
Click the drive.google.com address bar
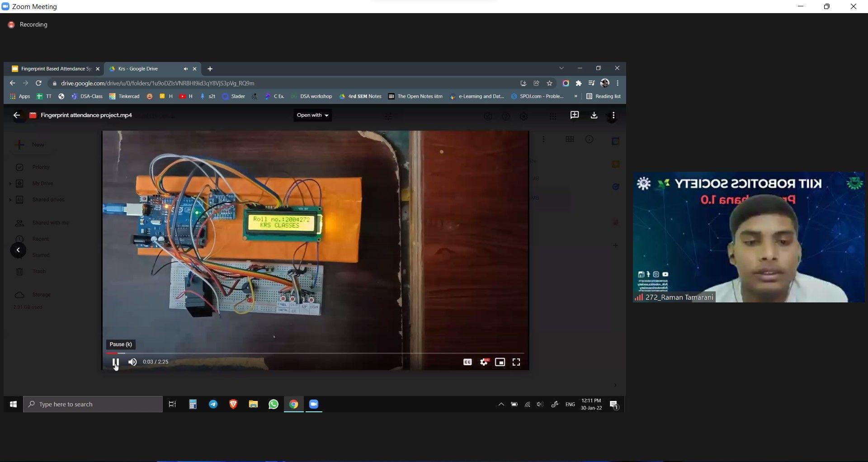pyautogui.click(x=289, y=83)
